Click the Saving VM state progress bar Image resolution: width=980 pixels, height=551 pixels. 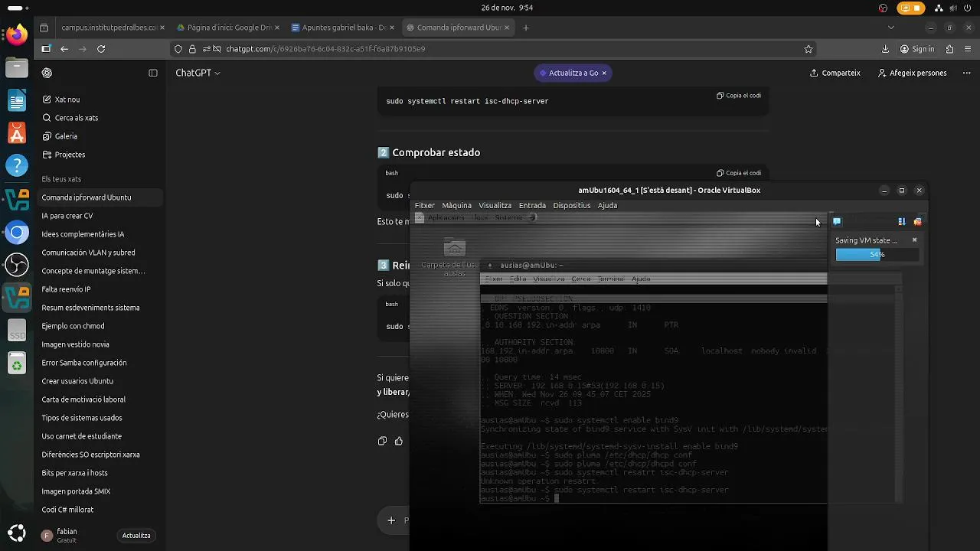click(877, 254)
